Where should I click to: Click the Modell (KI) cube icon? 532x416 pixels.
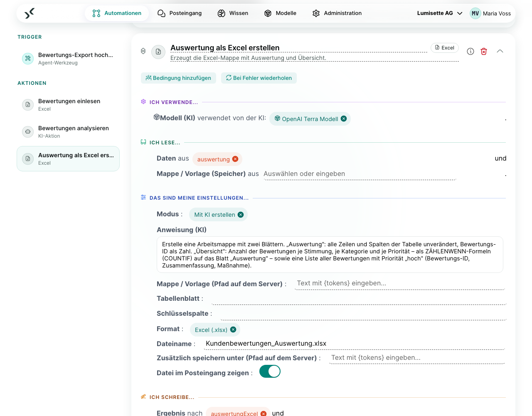tap(157, 117)
